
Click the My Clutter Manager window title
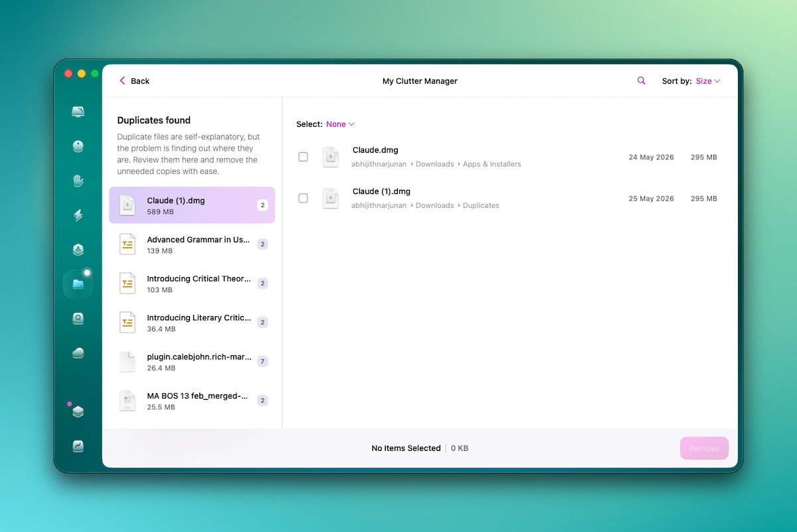420,81
